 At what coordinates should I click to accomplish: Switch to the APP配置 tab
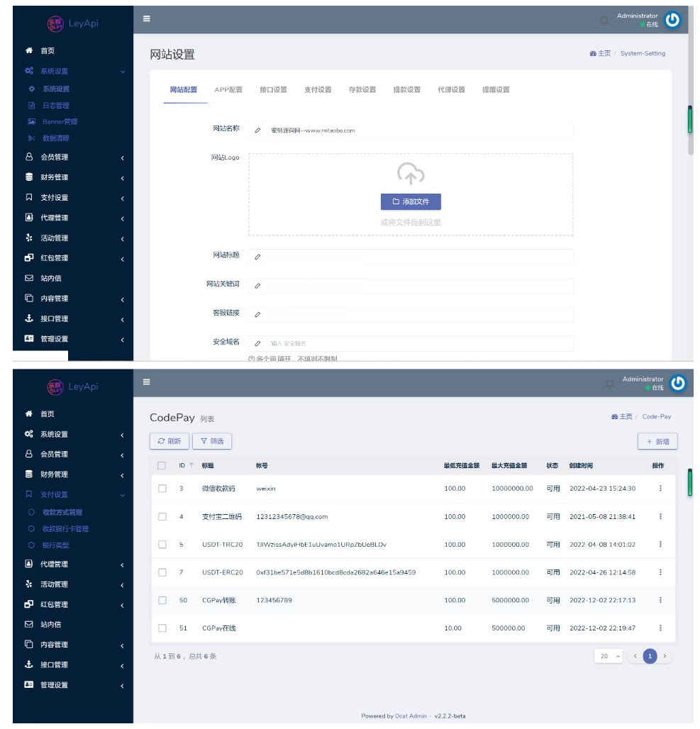point(228,90)
